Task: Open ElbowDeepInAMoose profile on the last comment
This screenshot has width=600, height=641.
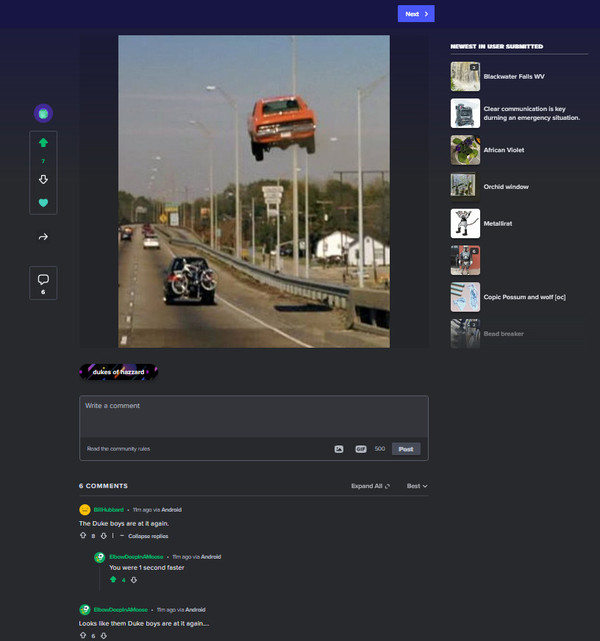Action: (121, 610)
